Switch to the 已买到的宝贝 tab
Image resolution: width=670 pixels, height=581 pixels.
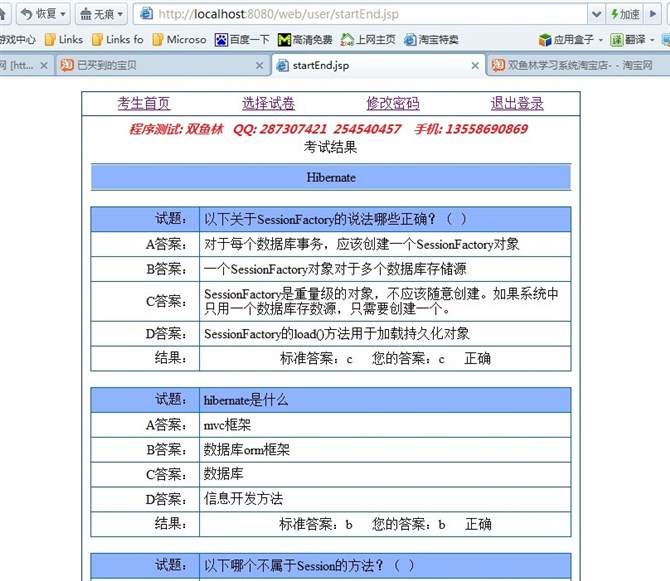coord(162,65)
